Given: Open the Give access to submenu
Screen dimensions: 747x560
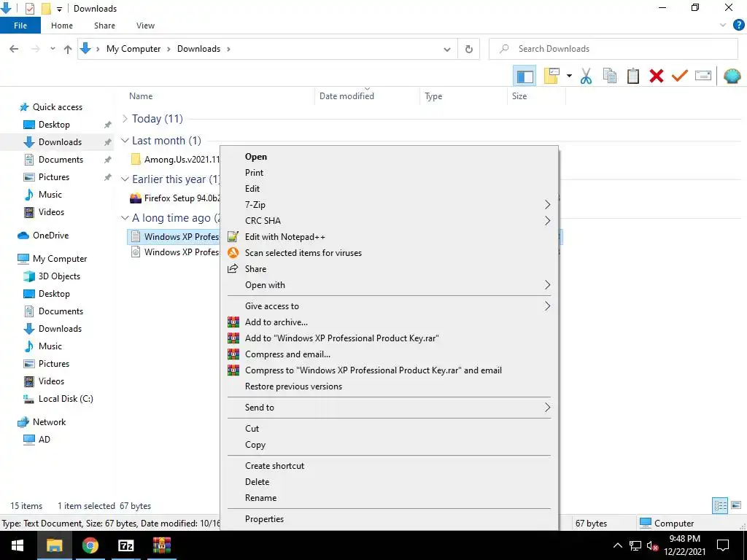Looking at the screenshot, I should point(389,306).
